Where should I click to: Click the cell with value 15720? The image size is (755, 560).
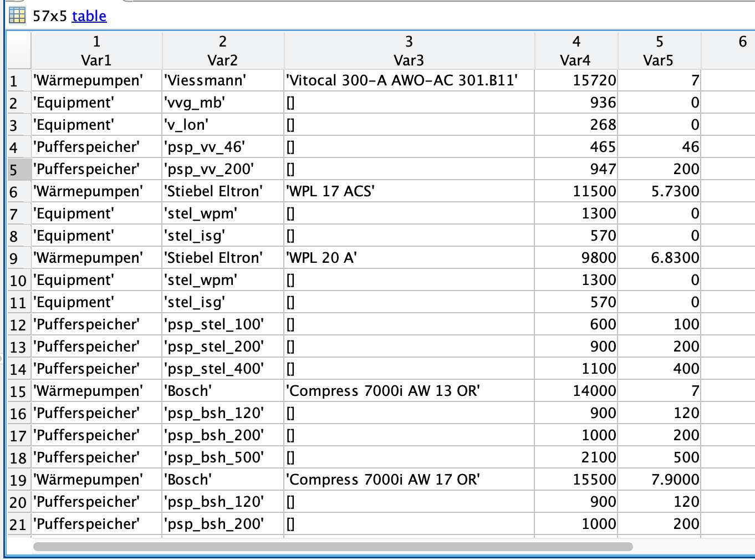click(x=593, y=80)
